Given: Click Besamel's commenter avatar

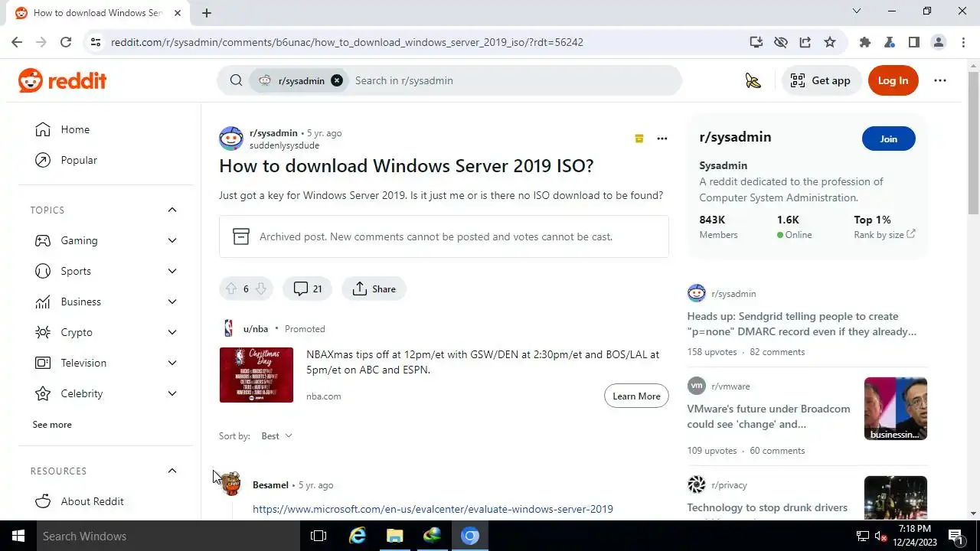Looking at the screenshot, I should tap(231, 484).
